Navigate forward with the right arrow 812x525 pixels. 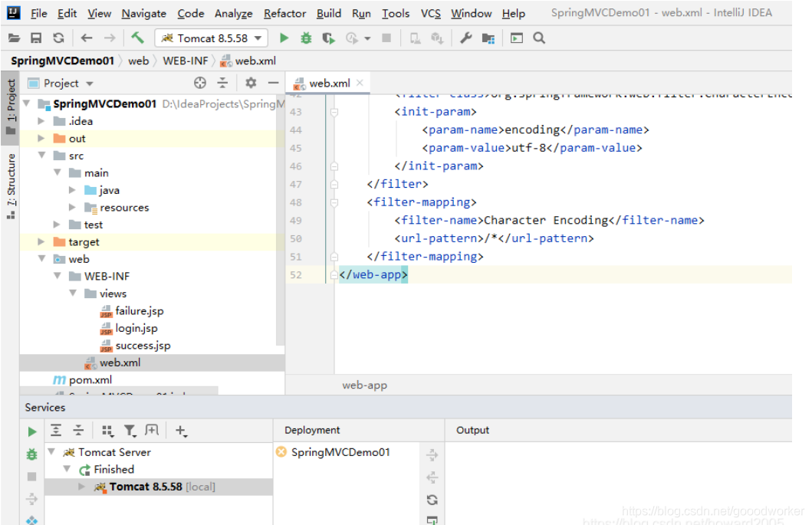click(110, 38)
